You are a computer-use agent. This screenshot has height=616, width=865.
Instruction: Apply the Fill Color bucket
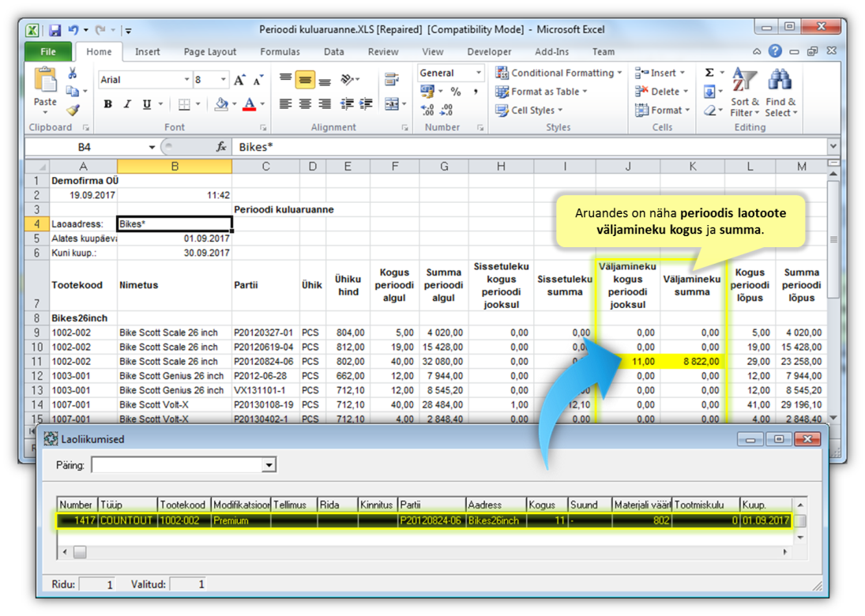point(221,103)
